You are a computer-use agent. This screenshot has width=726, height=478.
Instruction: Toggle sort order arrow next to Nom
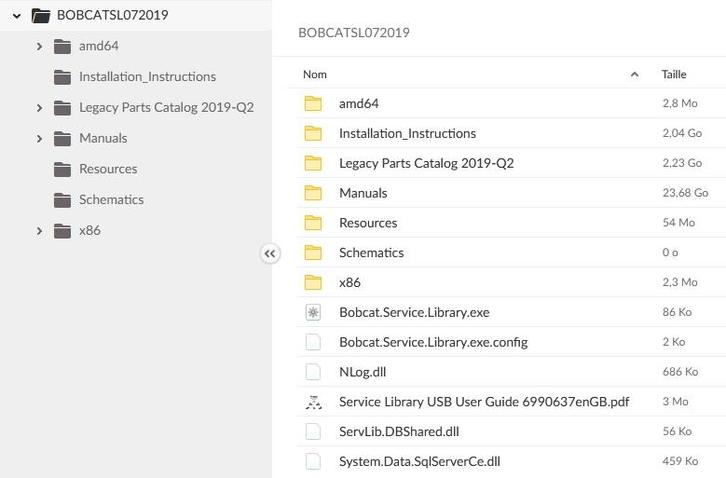pos(634,75)
